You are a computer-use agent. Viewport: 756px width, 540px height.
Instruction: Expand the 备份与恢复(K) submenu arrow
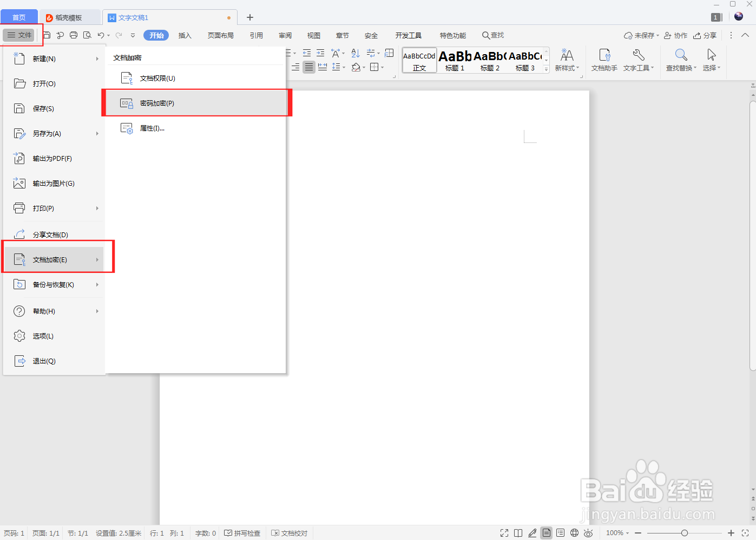97,285
